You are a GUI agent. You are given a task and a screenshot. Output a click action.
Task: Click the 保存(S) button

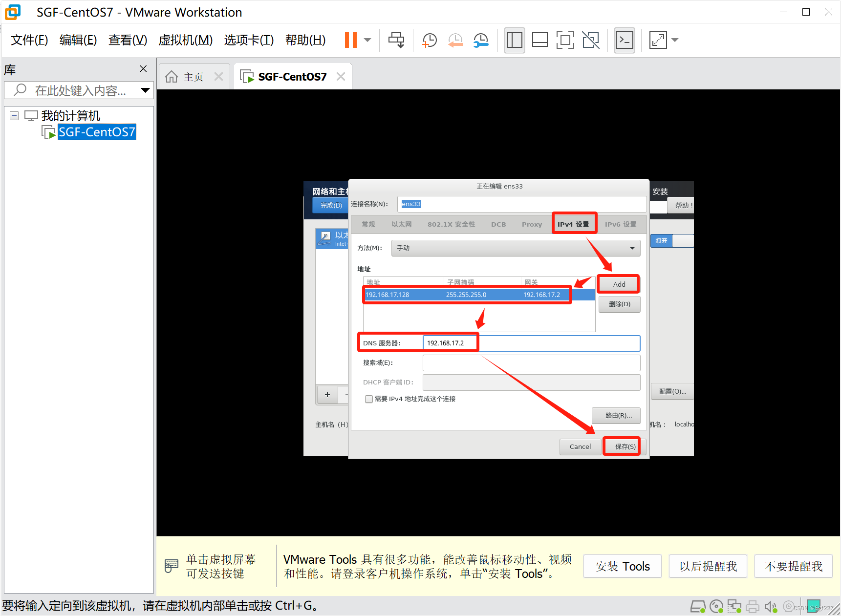pyautogui.click(x=625, y=446)
